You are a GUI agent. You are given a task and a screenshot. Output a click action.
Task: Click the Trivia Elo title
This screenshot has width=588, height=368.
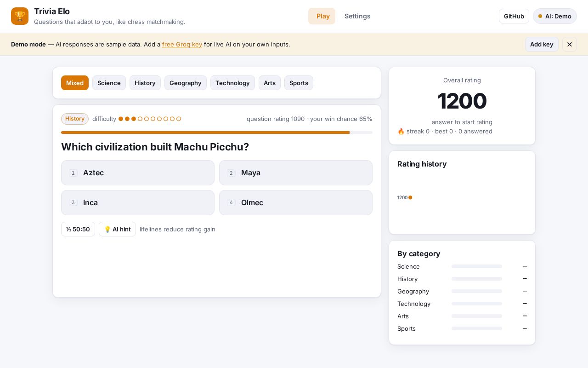pos(52,11)
